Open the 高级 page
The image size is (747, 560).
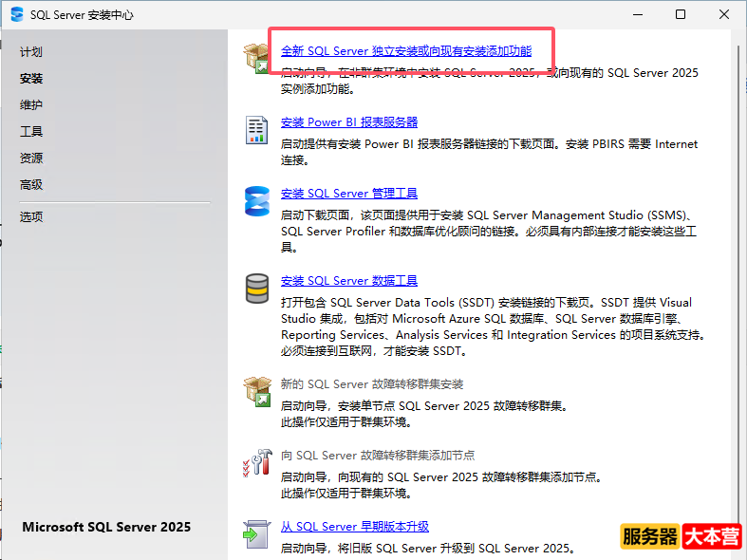(31, 185)
